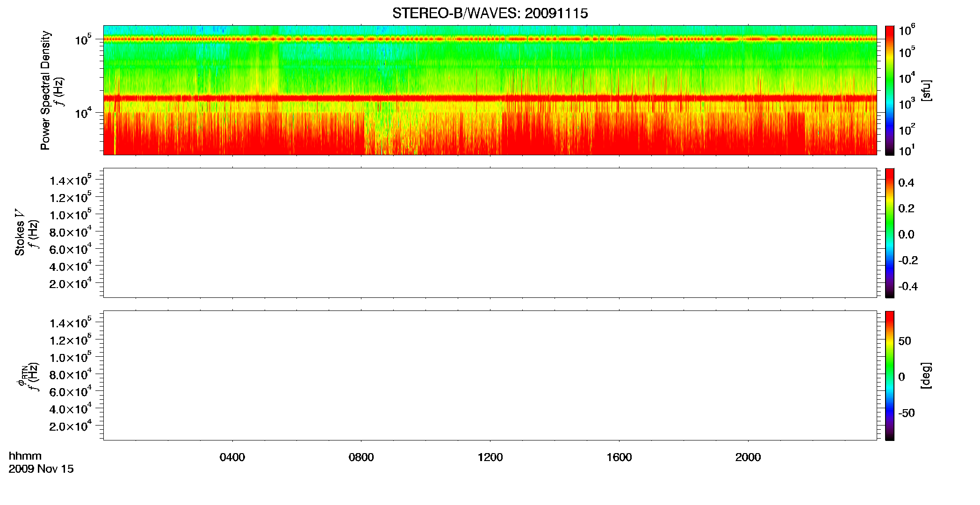The image size is (980, 505).
Task: Click the 1600 time axis label
Action: 619,457
